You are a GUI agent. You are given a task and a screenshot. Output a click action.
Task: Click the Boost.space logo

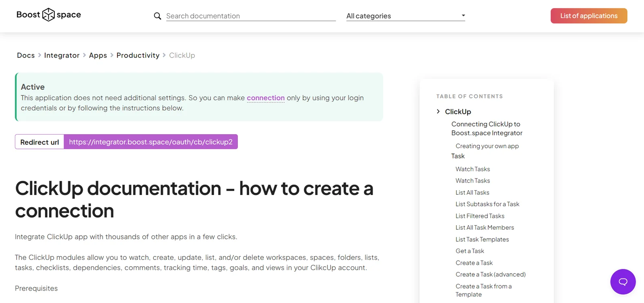(x=49, y=15)
